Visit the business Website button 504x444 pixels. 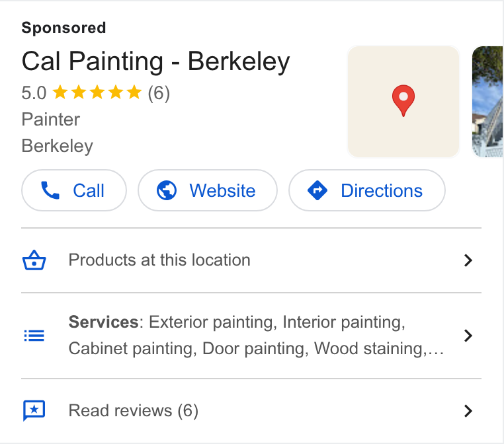click(x=207, y=190)
